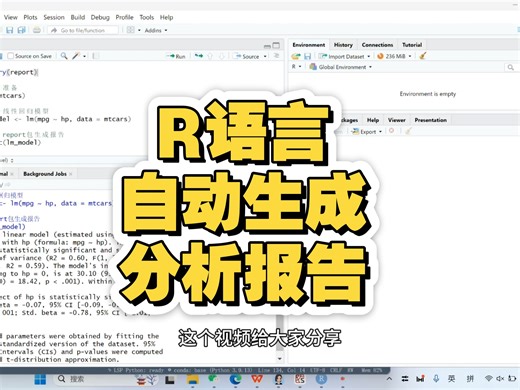Click the Chinese input mode indicator 英
520x390 pixels.
452,379
